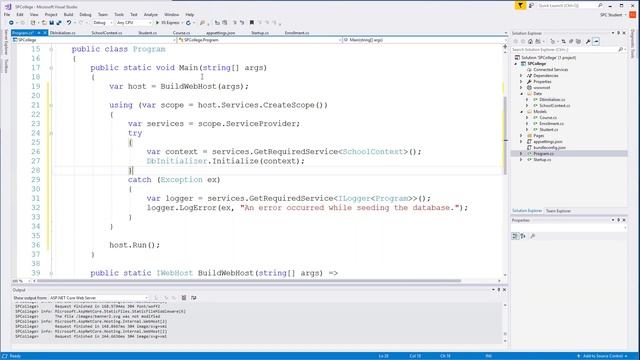
Task: Open the Debug configuration dropdown
Action: 102,23
